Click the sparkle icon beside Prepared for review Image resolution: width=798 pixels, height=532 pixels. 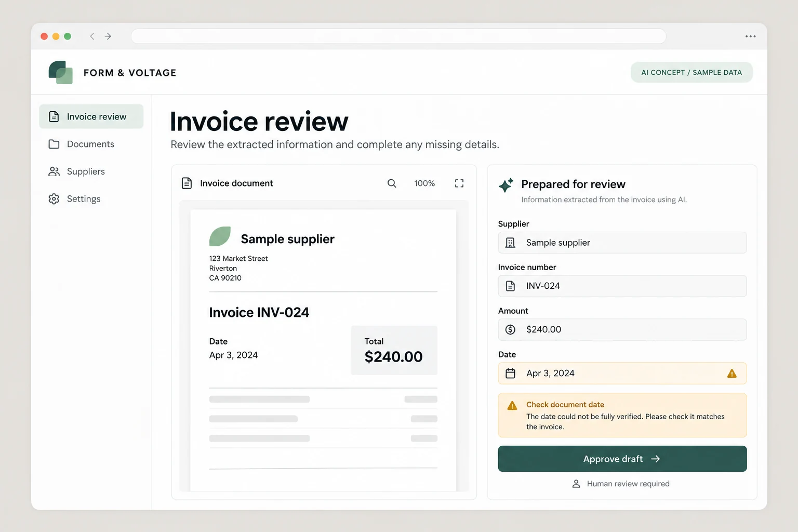(506, 185)
